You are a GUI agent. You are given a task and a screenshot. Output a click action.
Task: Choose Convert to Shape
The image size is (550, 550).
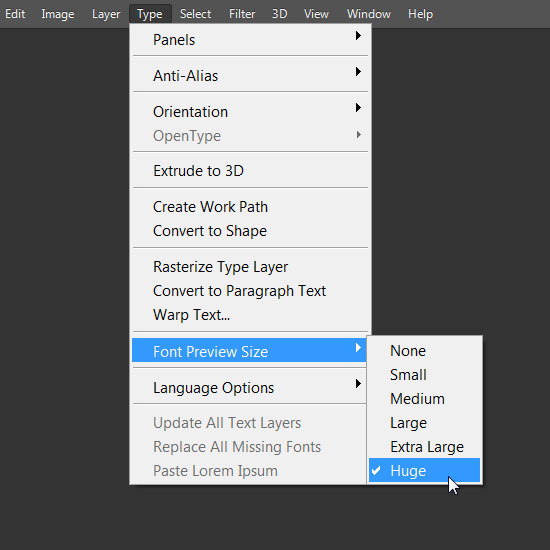tap(250, 231)
